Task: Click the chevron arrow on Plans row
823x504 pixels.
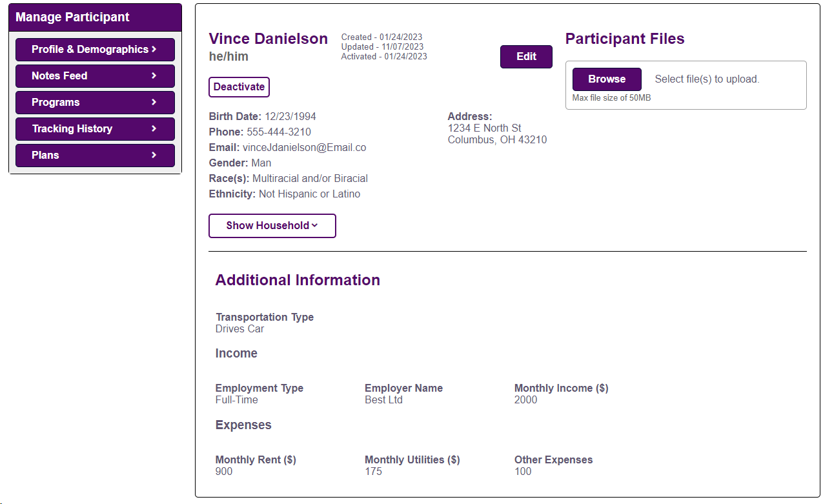Action: tap(154, 155)
